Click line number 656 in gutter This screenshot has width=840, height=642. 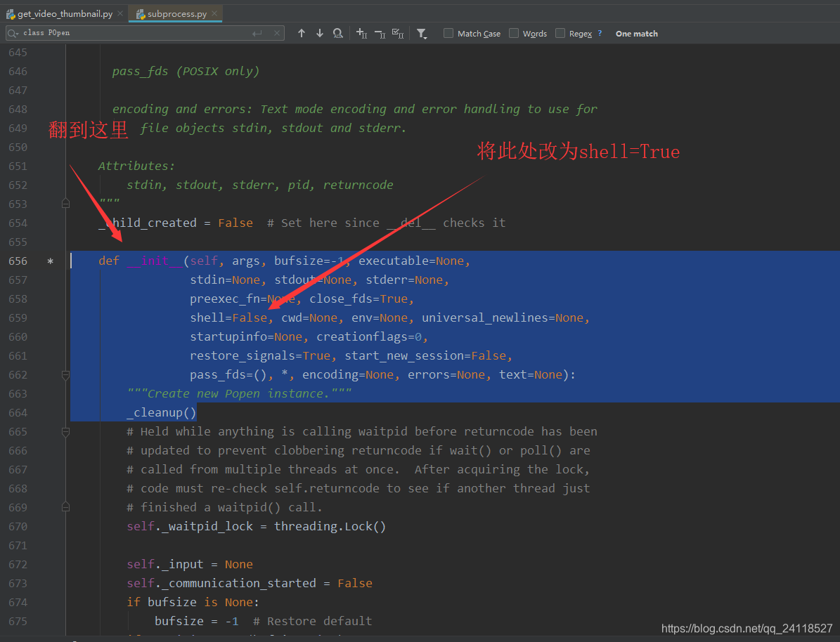[18, 261]
